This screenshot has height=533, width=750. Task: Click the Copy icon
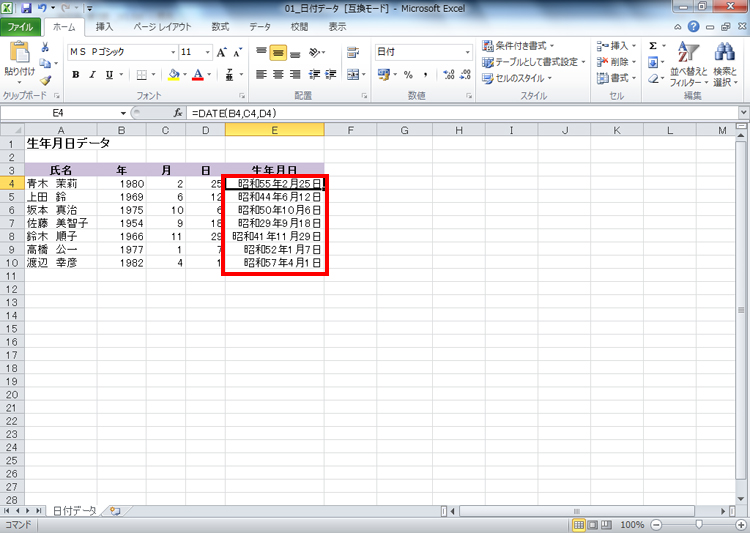coord(45,63)
